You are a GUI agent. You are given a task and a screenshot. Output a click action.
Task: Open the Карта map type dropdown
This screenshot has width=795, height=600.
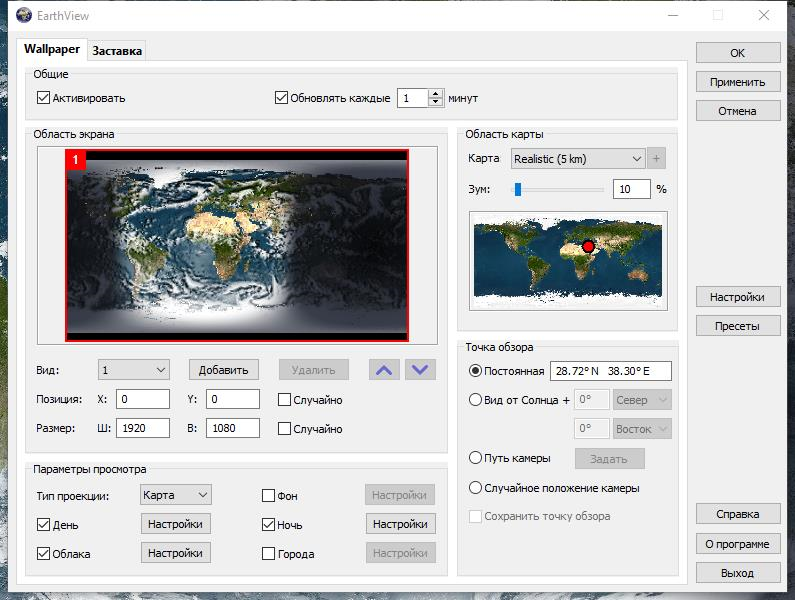click(577, 159)
